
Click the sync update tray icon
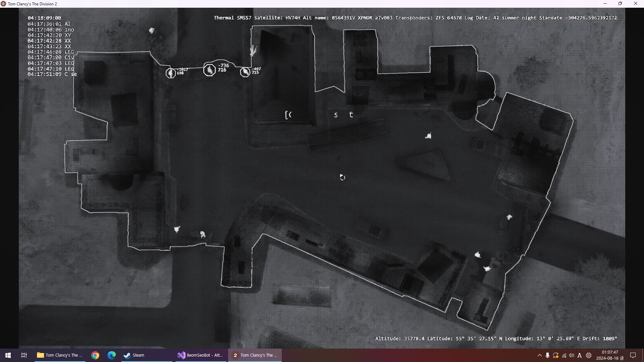click(x=556, y=356)
